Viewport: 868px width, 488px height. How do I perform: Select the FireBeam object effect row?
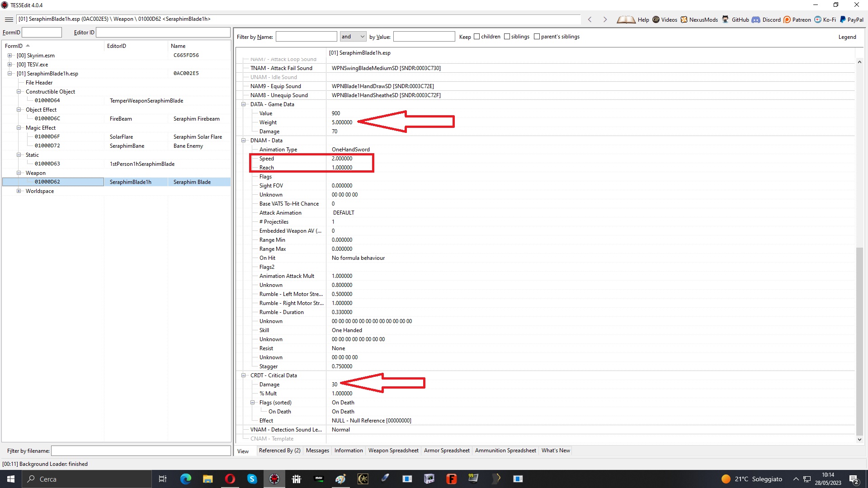pos(117,118)
